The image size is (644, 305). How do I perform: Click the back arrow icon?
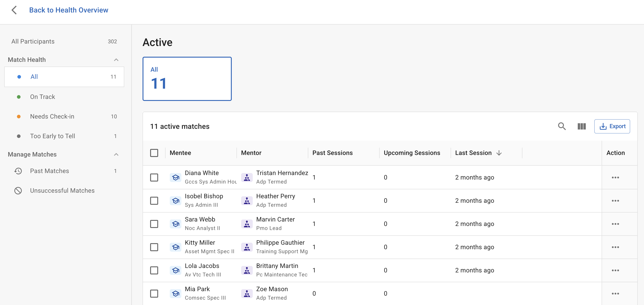click(x=14, y=10)
